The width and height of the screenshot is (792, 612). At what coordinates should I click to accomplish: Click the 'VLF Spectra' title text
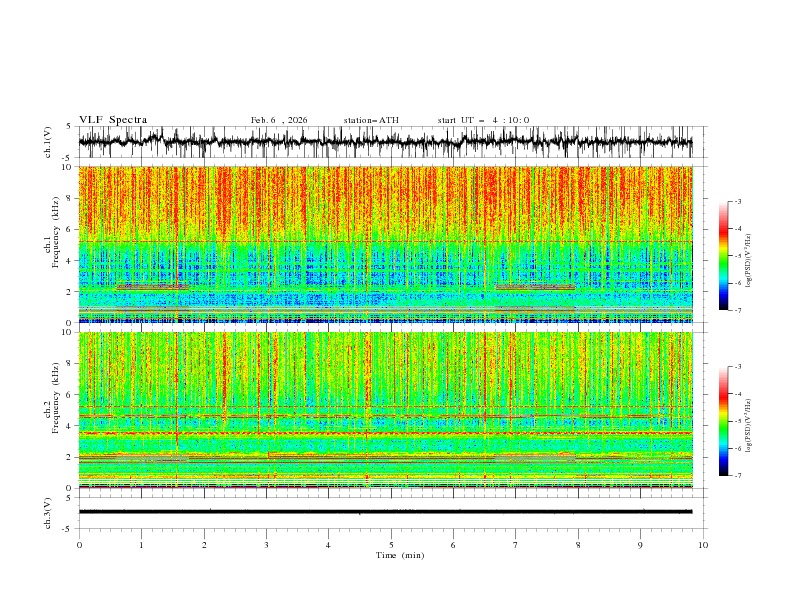113,120
